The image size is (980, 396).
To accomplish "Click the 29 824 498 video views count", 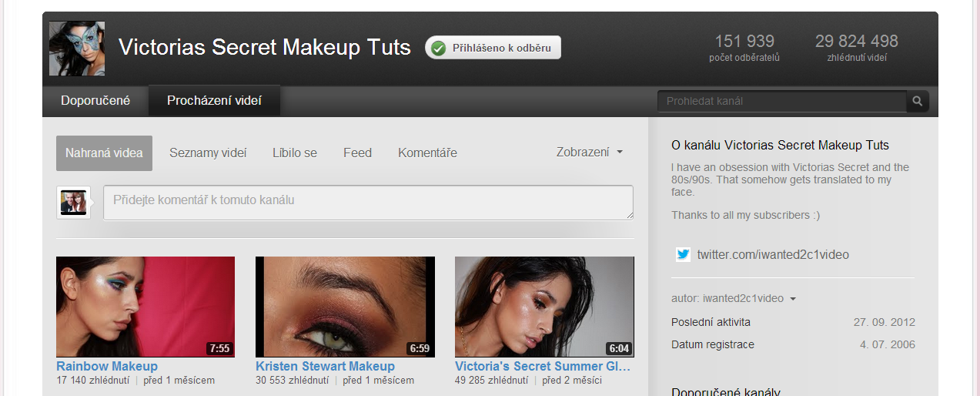I will click(x=857, y=41).
